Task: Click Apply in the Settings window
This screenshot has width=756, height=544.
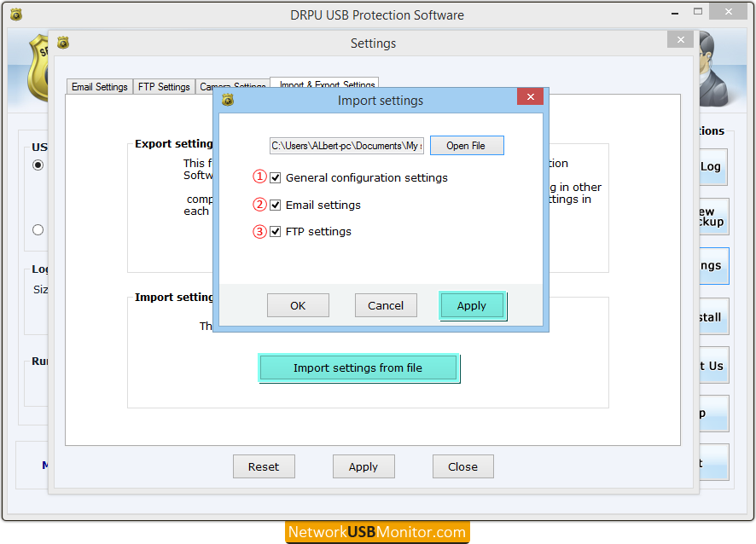Action: (363, 466)
